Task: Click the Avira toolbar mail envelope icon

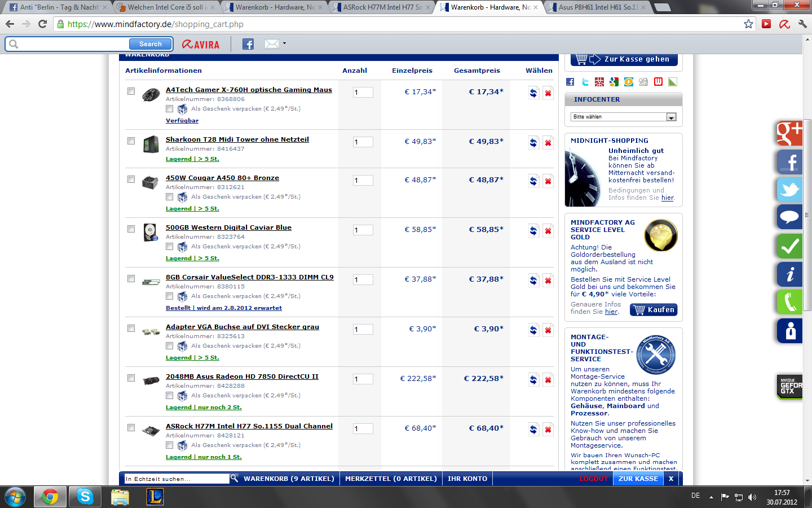Action: click(x=272, y=44)
